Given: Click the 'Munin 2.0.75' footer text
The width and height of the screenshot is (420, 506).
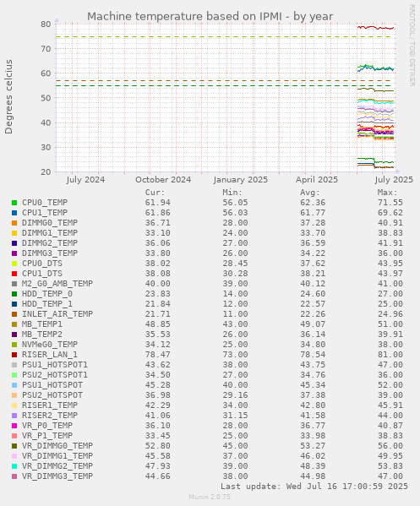Looking at the screenshot, I should point(210,497).
